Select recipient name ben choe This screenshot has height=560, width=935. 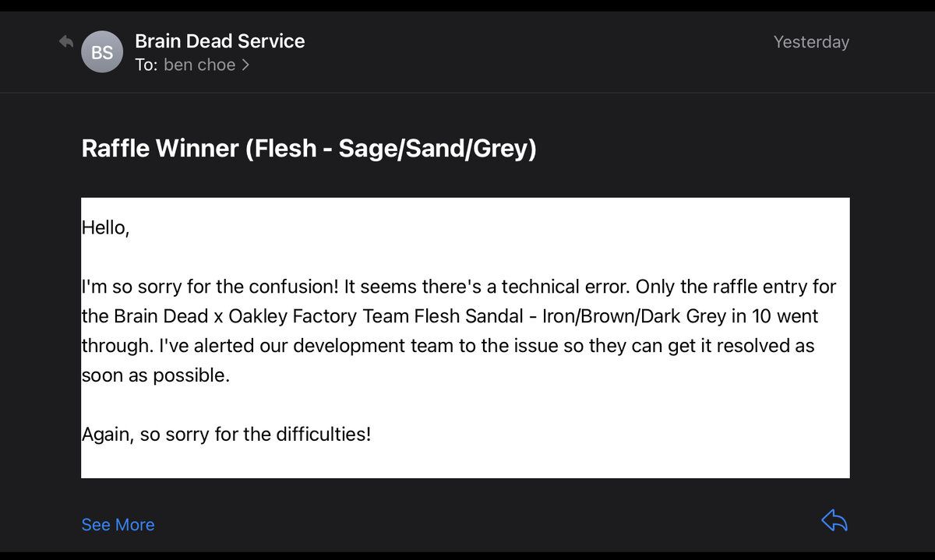199,65
